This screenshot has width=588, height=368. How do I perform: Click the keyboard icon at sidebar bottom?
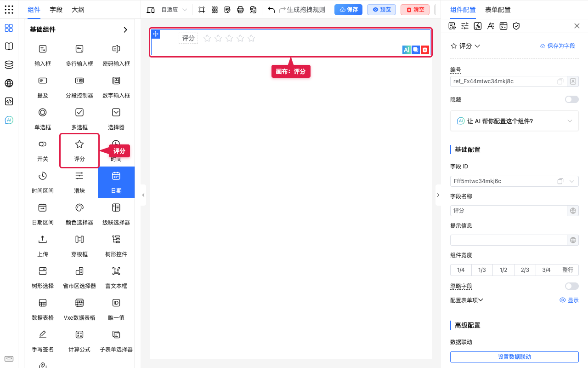9,359
